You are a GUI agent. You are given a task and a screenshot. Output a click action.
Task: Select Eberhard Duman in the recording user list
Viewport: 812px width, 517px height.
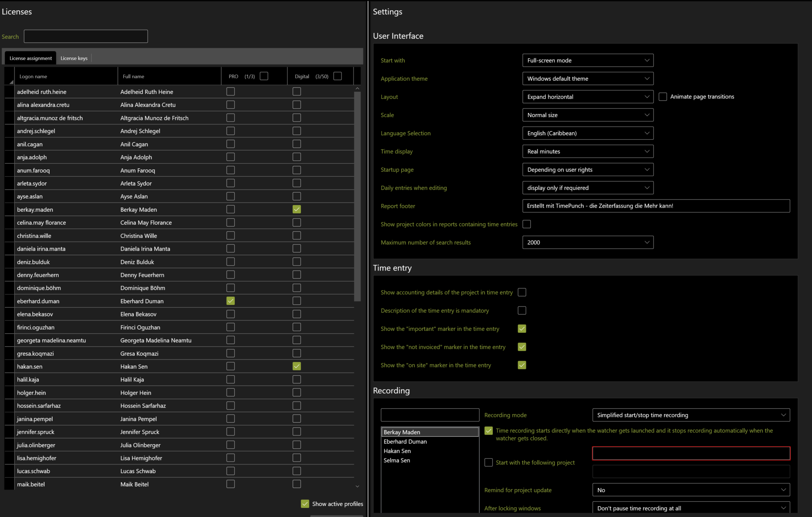pos(405,442)
